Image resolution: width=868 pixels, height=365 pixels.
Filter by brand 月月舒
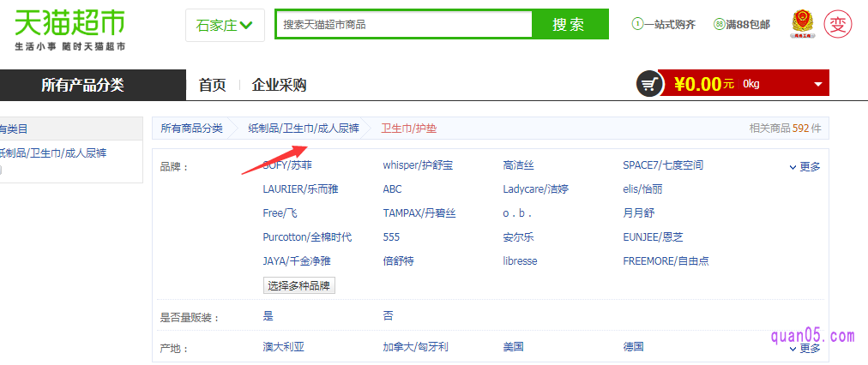(x=639, y=212)
